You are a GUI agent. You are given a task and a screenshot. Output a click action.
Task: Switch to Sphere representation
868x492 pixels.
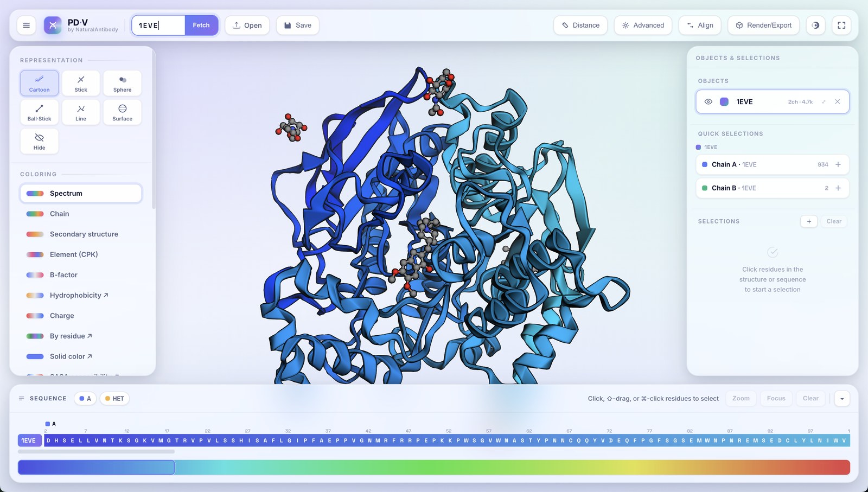coord(123,83)
